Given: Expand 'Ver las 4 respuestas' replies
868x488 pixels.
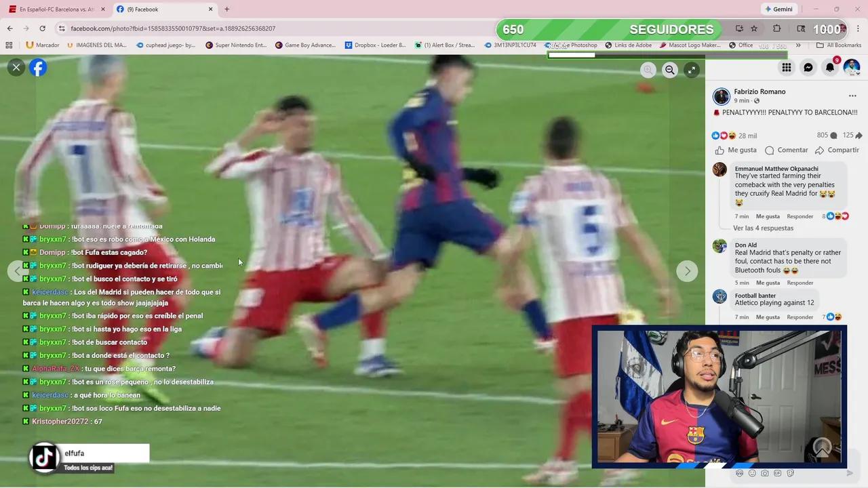Looking at the screenshot, I should click(x=762, y=228).
